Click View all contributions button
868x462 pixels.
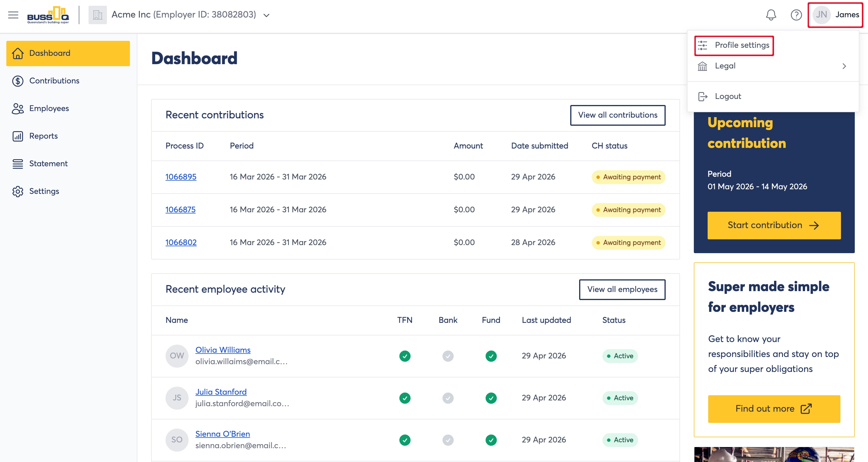[617, 115]
